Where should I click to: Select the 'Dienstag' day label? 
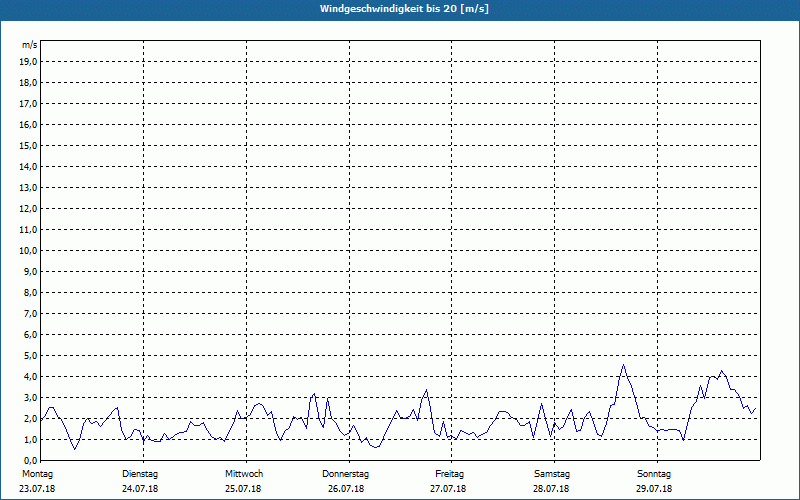(140, 474)
